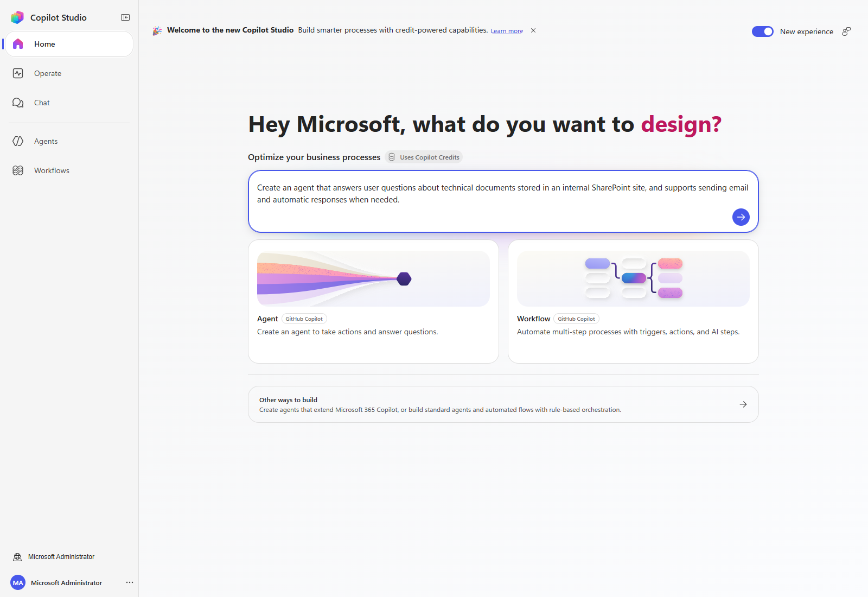Expand the Other ways to build arrow
Screen dimensions: 868x597
[743, 404]
